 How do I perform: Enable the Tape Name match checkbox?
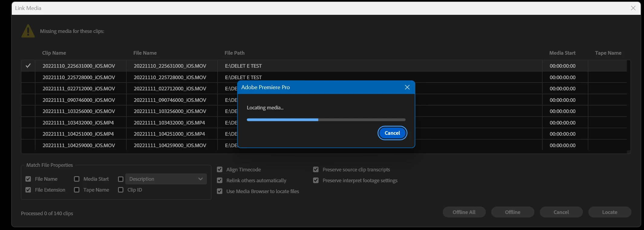coord(77,190)
